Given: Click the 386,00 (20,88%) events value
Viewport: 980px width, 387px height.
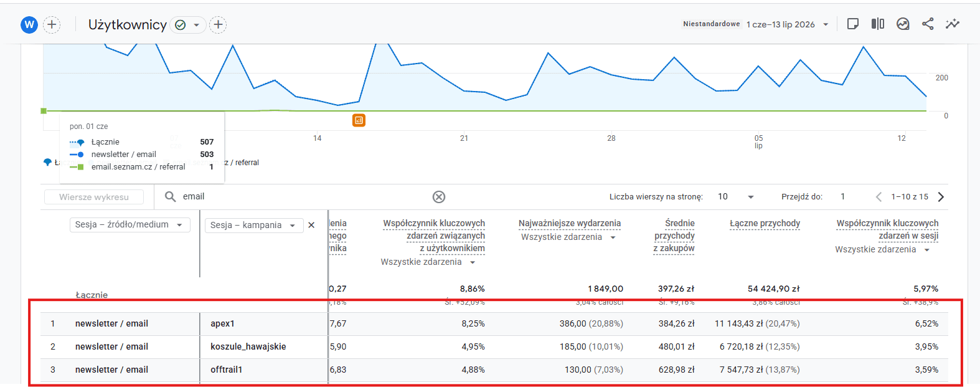Looking at the screenshot, I should click(591, 323).
